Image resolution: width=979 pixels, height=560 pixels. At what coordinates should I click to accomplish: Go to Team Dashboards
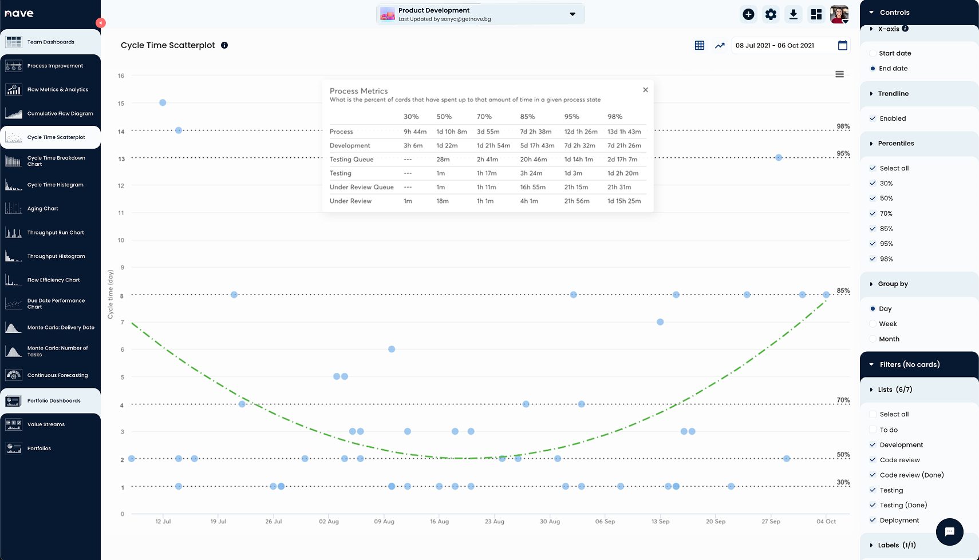[x=50, y=41]
